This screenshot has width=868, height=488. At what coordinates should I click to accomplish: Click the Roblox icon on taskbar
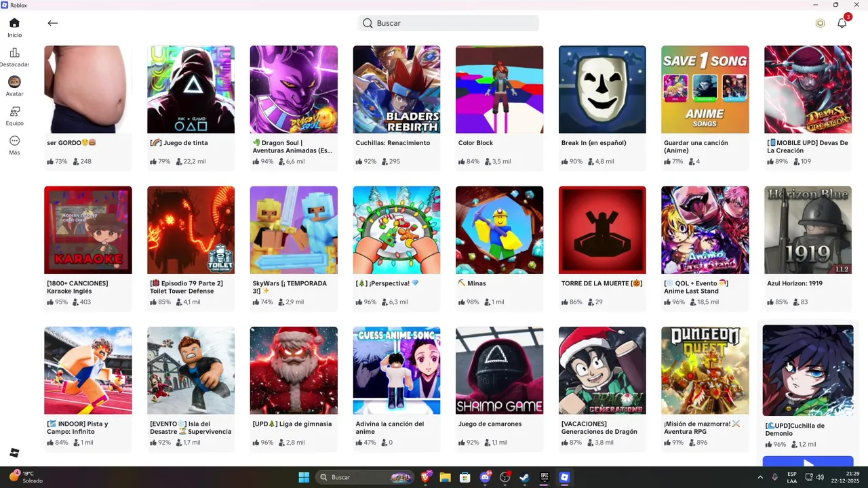tap(564, 477)
